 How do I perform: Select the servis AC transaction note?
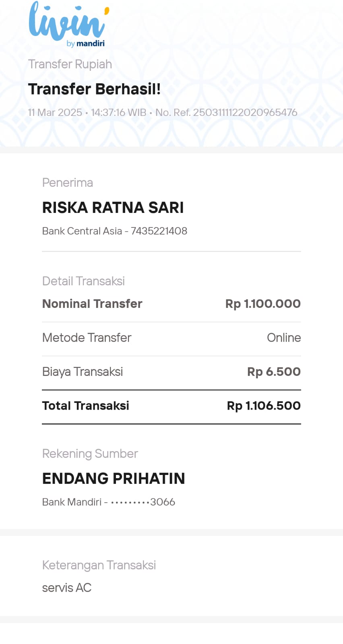pos(67,588)
